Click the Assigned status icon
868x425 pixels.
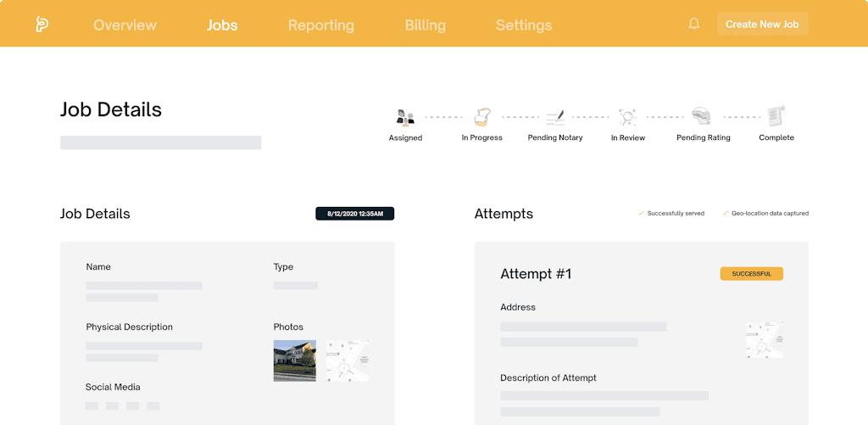(x=405, y=117)
